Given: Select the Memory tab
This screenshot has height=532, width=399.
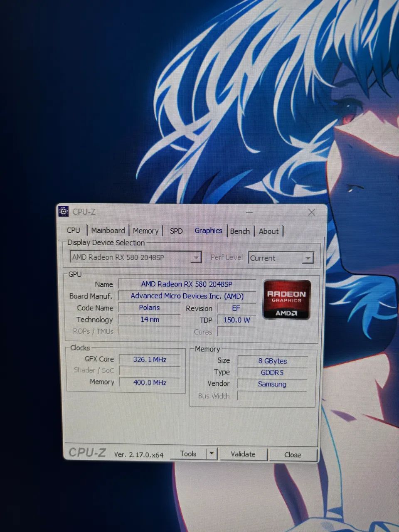Looking at the screenshot, I should click(145, 231).
